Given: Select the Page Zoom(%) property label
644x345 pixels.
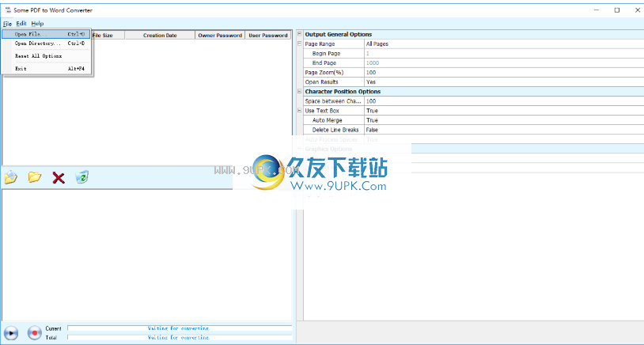Looking at the screenshot, I should pyautogui.click(x=324, y=73).
